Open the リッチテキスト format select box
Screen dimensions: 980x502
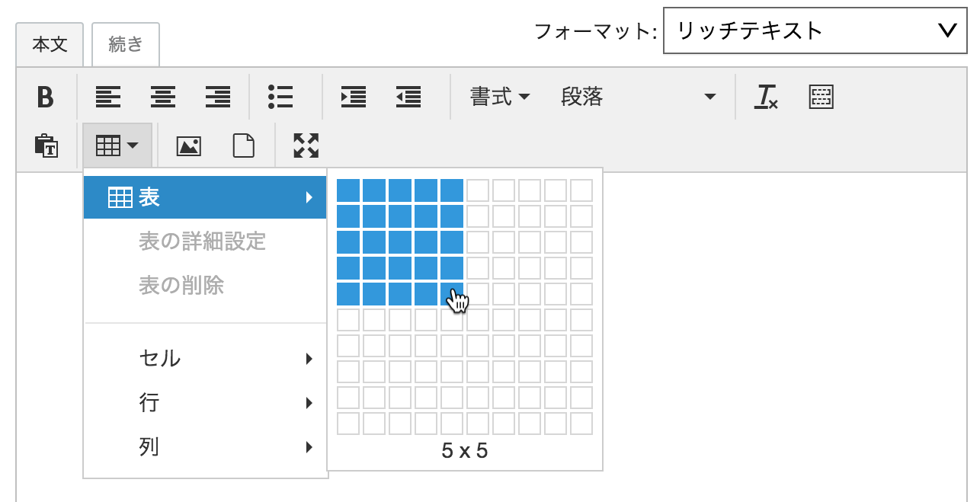[x=815, y=30]
